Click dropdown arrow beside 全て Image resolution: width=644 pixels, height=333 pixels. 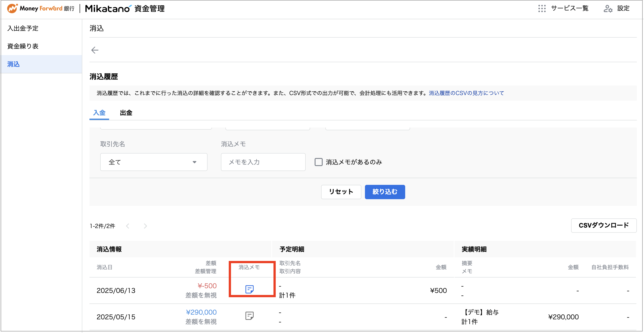tap(195, 162)
